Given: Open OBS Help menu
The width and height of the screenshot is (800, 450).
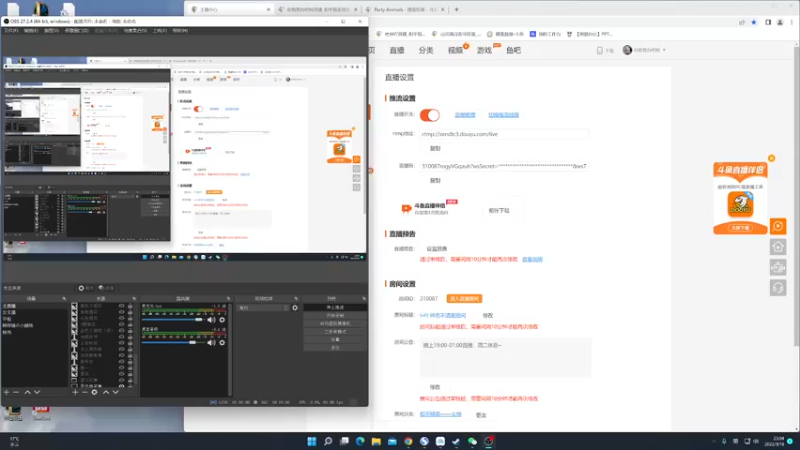Looking at the screenshot, I should [180, 31].
